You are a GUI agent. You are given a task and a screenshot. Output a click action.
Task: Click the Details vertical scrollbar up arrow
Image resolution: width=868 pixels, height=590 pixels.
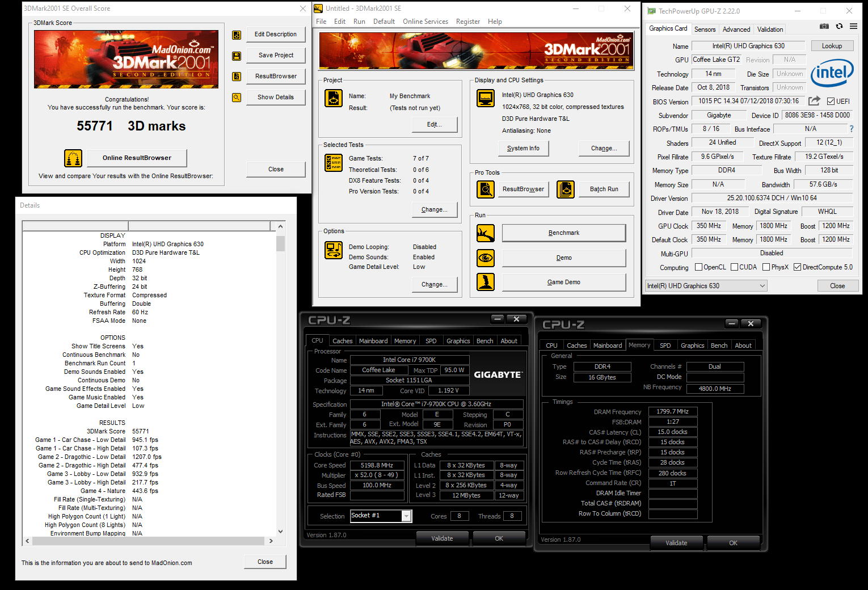pyautogui.click(x=280, y=226)
